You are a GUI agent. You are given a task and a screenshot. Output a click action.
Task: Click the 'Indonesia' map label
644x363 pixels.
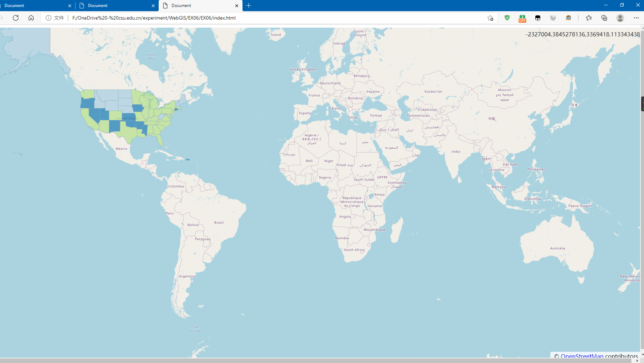pyautogui.click(x=532, y=199)
